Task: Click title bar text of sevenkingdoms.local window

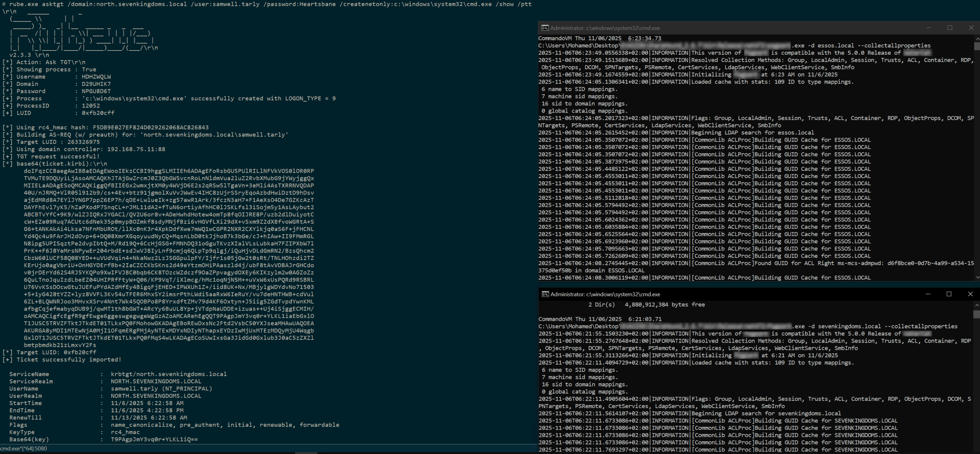Action: (605, 294)
